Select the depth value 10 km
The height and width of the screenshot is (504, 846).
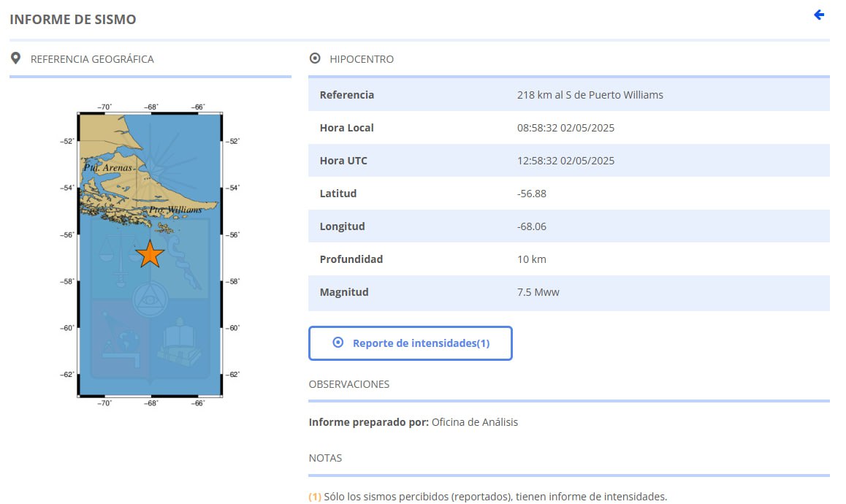(531, 259)
